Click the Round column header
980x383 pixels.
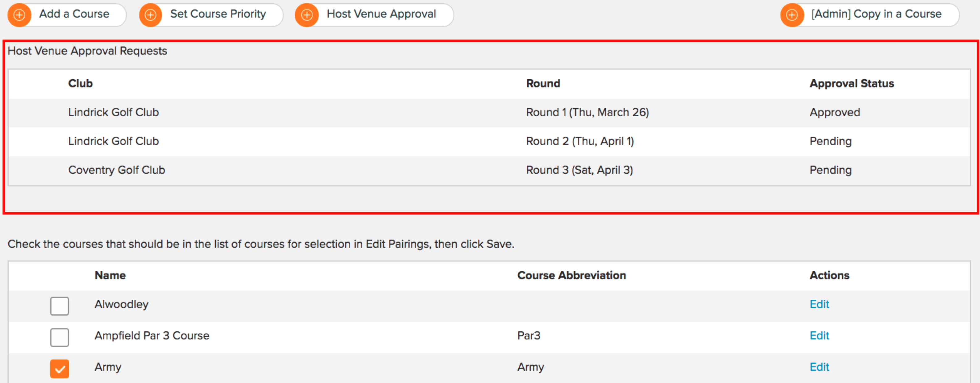[x=543, y=83]
